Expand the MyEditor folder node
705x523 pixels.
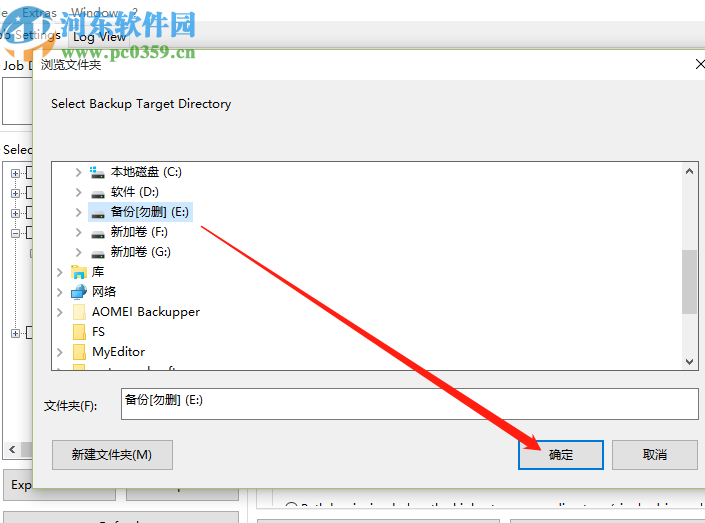coord(59,352)
